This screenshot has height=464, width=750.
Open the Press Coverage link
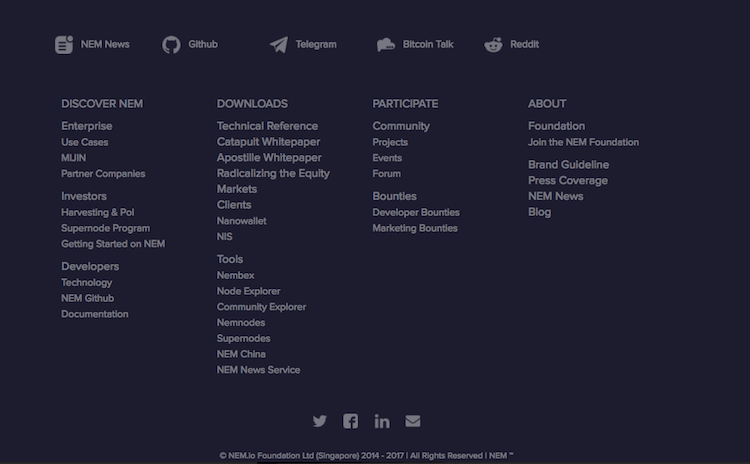568,181
